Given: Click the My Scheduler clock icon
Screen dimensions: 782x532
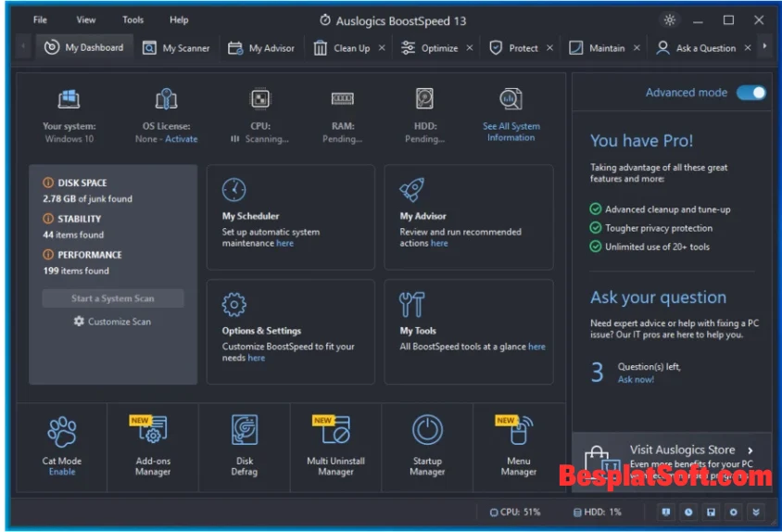Looking at the screenshot, I should click(x=233, y=190).
